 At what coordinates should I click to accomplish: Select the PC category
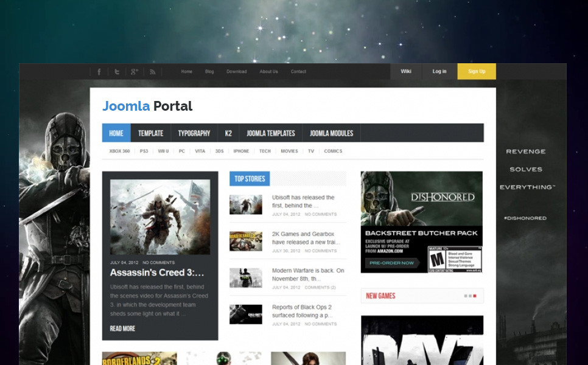pos(182,151)
